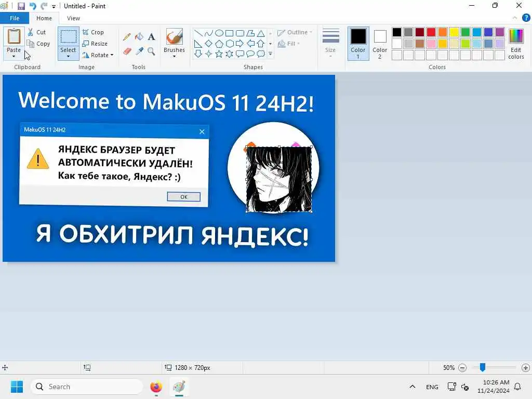Screen dimensions: 532x399
Task: Select the Text tool
Action: pyautogui.click(x=151, y=37)
